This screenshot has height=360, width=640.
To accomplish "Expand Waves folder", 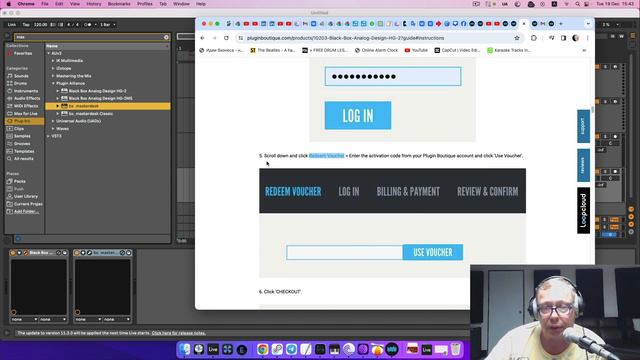I will (x=53, y=129).
